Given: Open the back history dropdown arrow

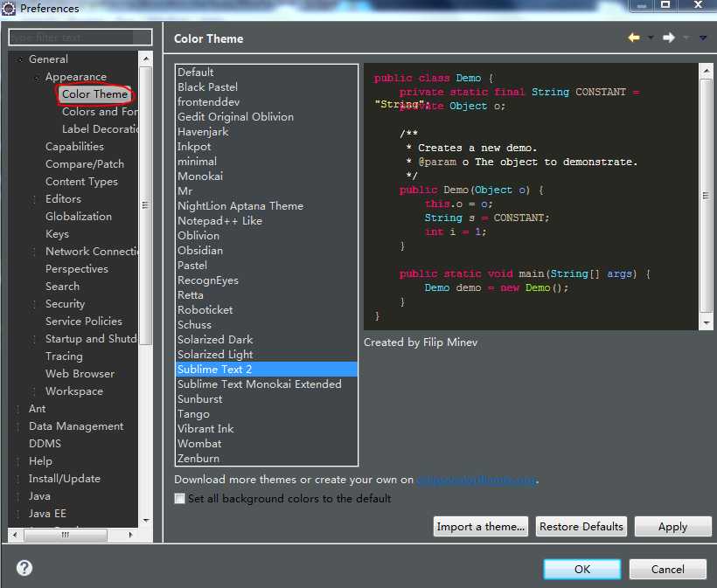Looking at the screenshot, I should (x=651, y=38).
